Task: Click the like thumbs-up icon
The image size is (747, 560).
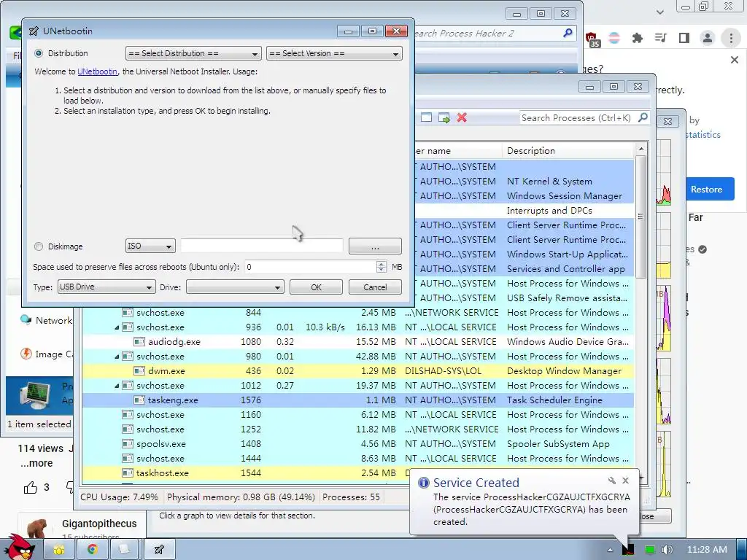Action: click(x=31, y=487)
